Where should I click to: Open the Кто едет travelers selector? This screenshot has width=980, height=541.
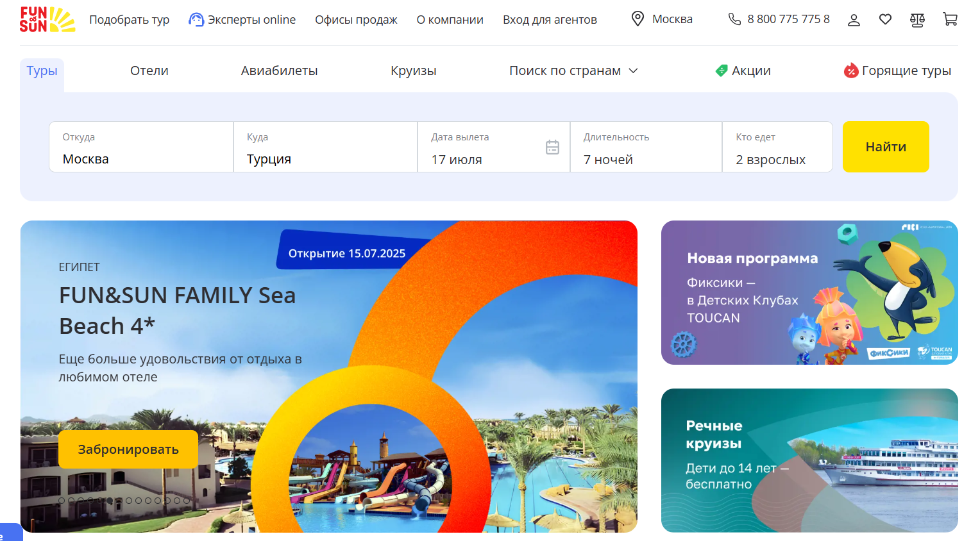pyautogui.click(x=777, y=147)
